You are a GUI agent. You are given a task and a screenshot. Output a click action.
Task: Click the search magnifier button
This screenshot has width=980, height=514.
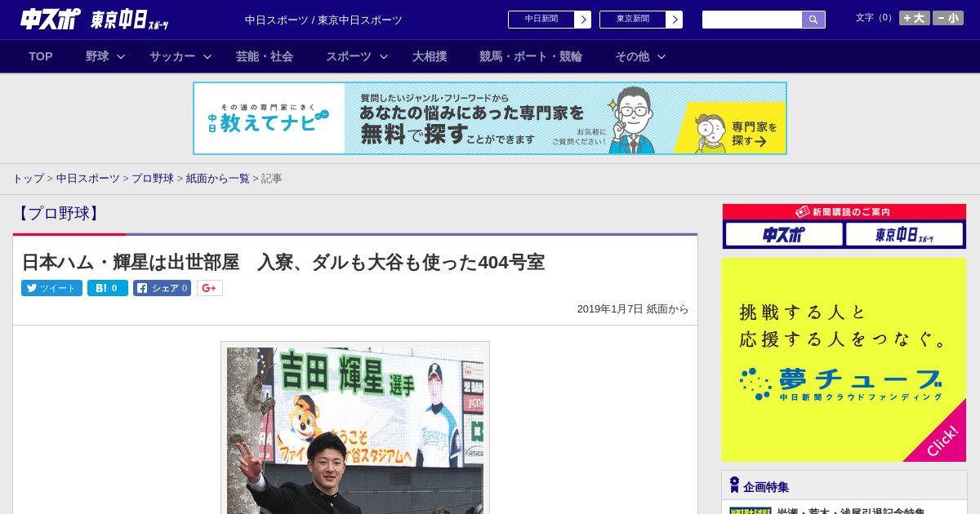(813, 20)
